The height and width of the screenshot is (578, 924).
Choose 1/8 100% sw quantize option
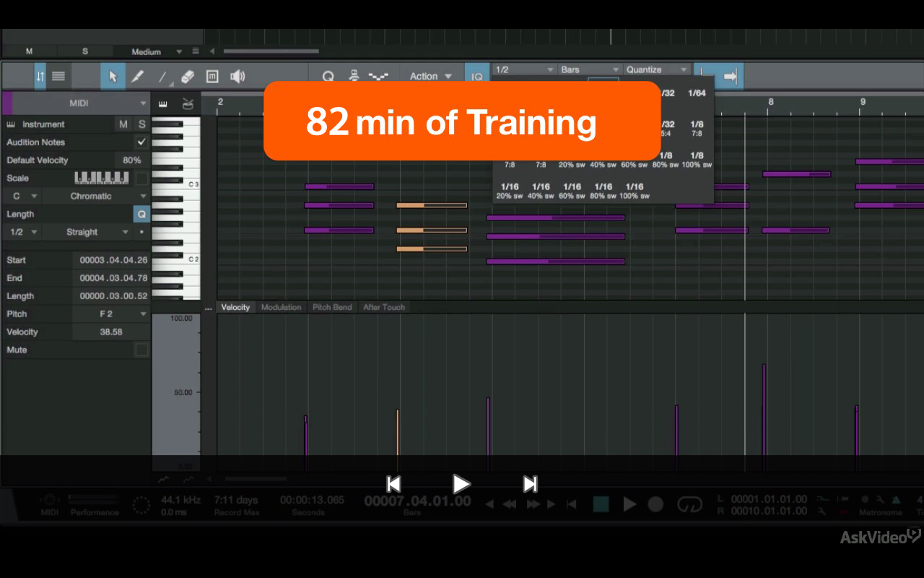tap(697, 160)
